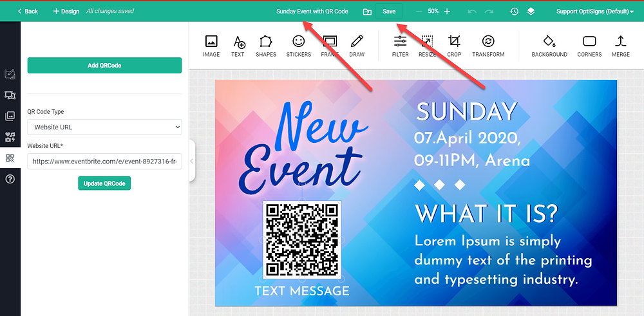Expand the Support OptiSigns account menu

tap(594, 11)
